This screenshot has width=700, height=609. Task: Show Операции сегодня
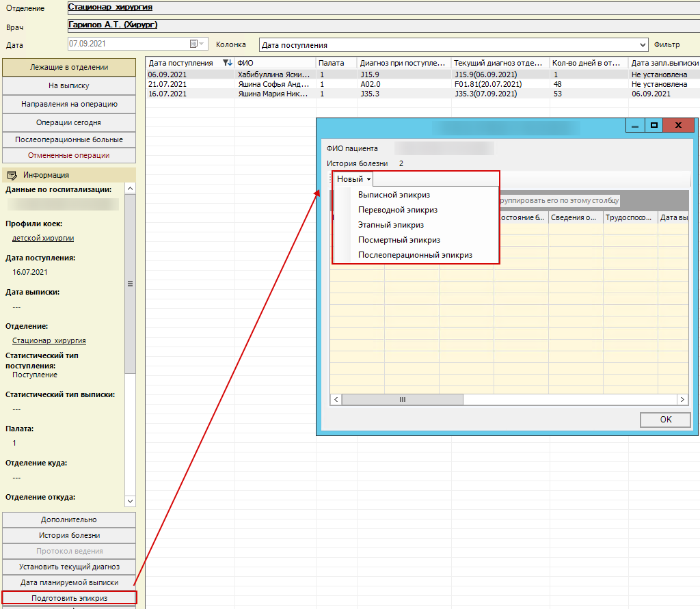(69, 122)
